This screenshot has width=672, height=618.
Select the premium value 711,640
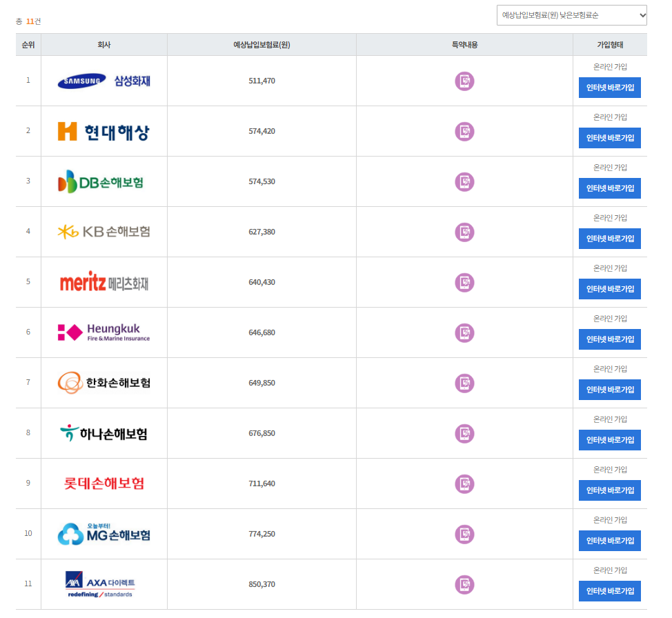(x=261, y=484)
